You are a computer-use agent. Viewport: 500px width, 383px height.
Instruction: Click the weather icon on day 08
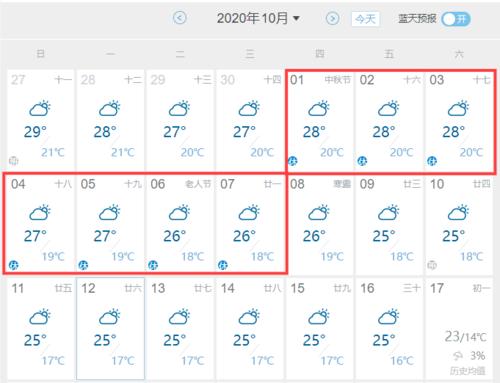pyautogui.click(x=319, y=212)
